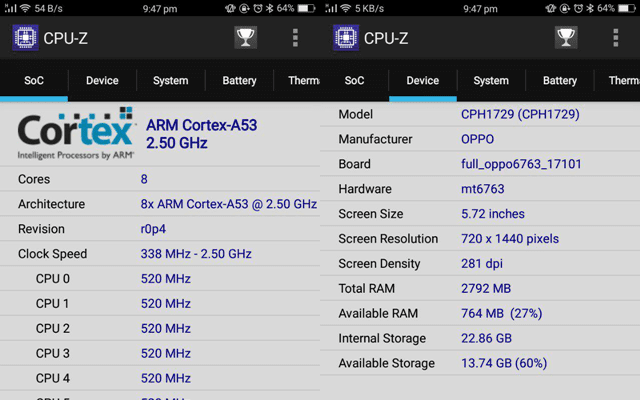Select the Cores value 8
640x400 pixels.
point(144,179)
